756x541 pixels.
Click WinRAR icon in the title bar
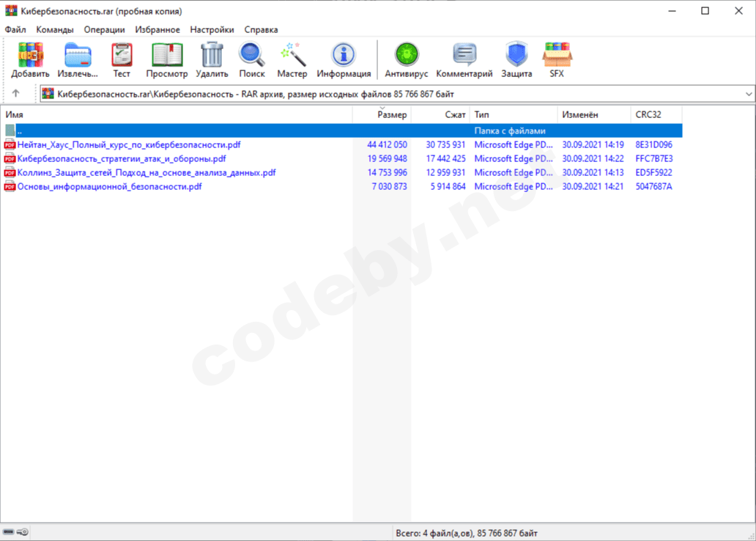click(x=11, y=10)
